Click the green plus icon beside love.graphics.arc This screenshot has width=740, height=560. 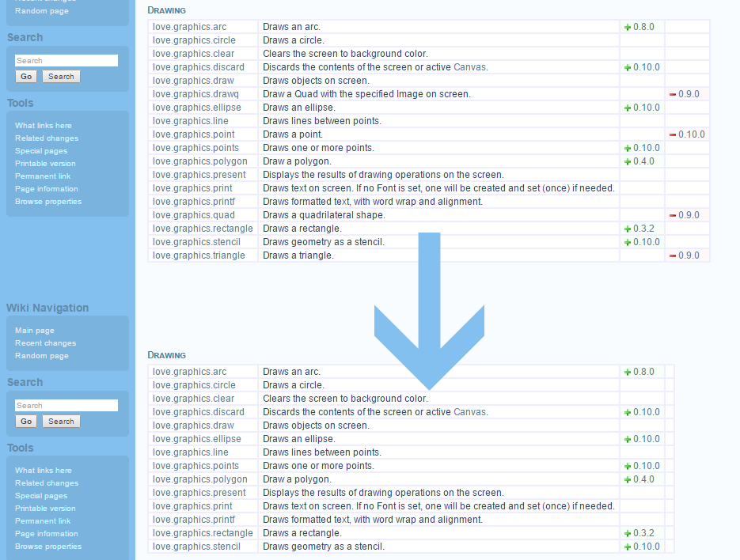coord(629,27)
